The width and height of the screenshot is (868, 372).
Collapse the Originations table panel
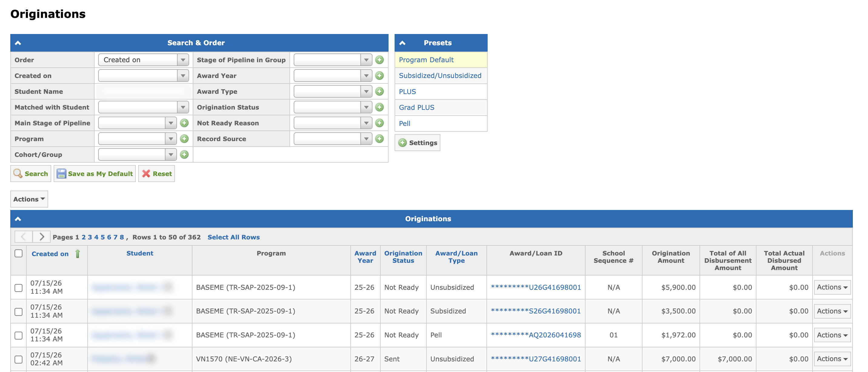[x=18, y=219]
